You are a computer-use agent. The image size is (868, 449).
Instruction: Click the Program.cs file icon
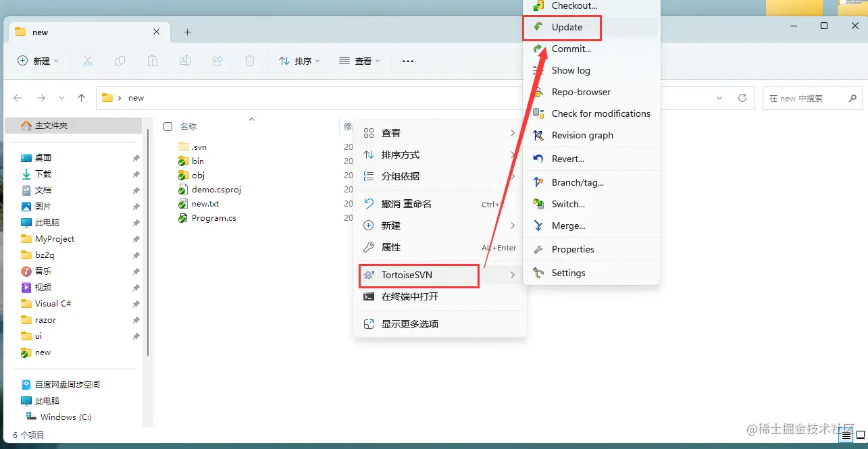click(183, 218)
